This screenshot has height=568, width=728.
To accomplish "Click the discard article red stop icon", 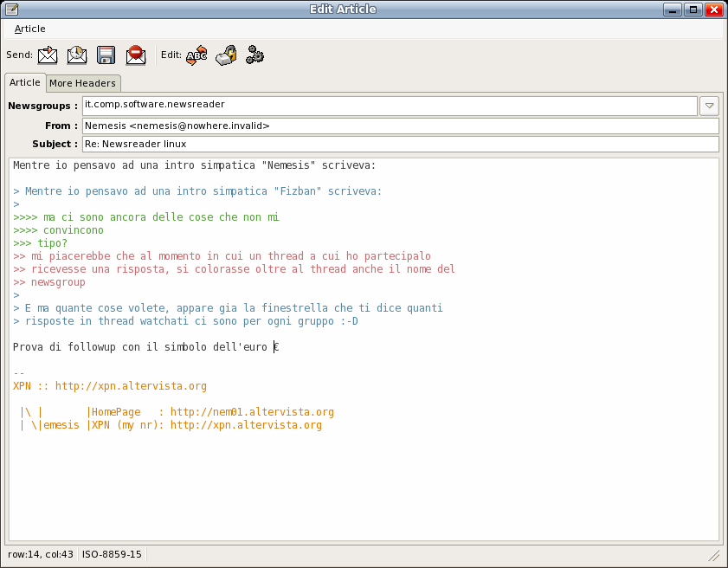I will 136,55.
